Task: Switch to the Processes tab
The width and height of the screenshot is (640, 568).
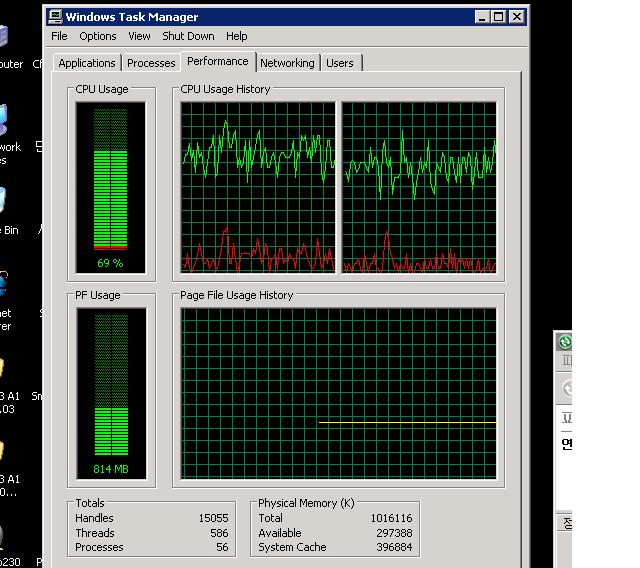Action: click(x=151, y=63)
